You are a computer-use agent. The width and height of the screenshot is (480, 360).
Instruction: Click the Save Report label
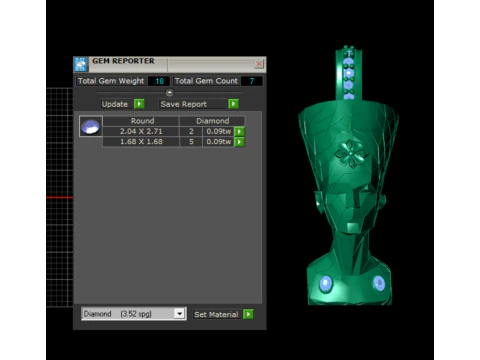click(x=184, y=104)
